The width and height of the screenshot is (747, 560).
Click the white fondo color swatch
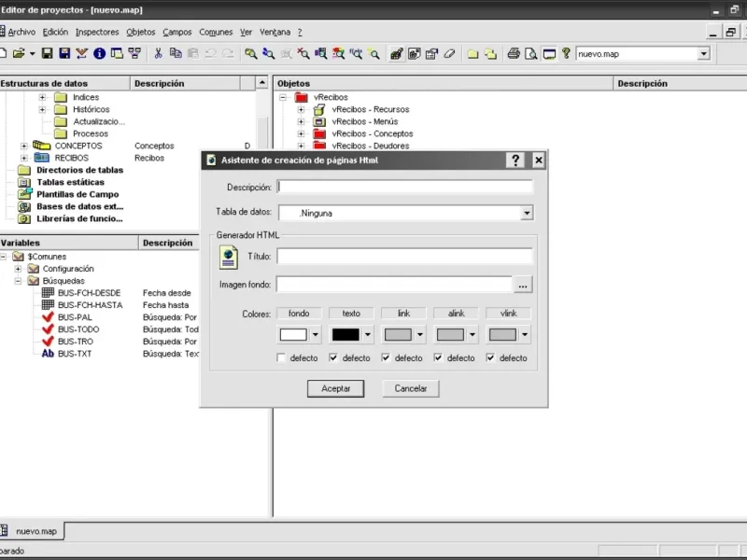[293, 335]
